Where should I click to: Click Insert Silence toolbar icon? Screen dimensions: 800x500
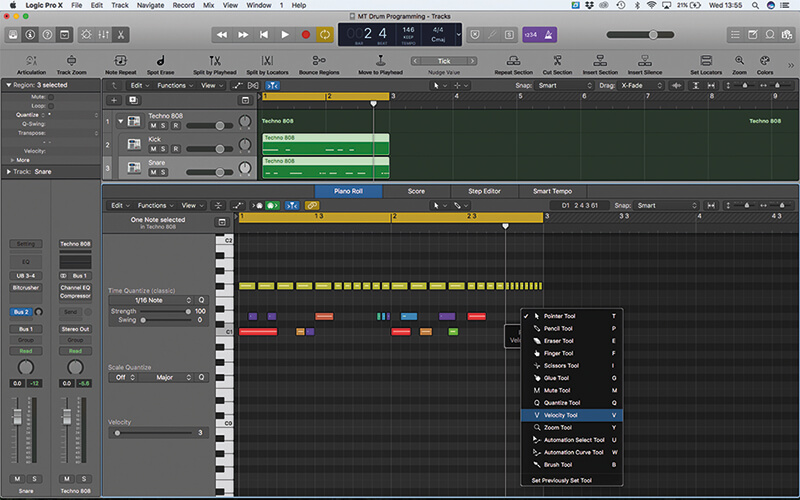(645, 65)
